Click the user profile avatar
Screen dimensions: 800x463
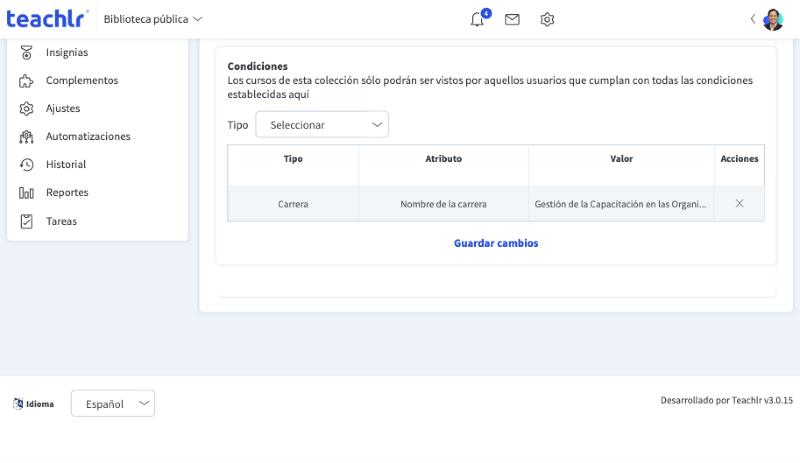[x=773, y=19]
